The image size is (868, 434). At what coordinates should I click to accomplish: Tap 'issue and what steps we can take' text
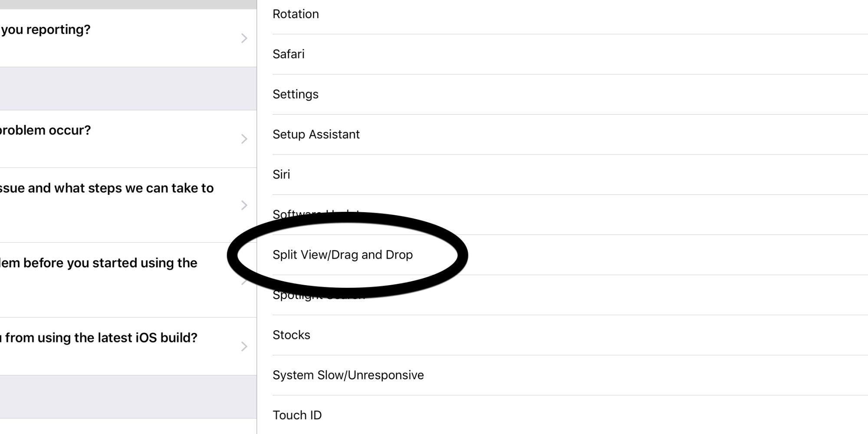[107, 188]
